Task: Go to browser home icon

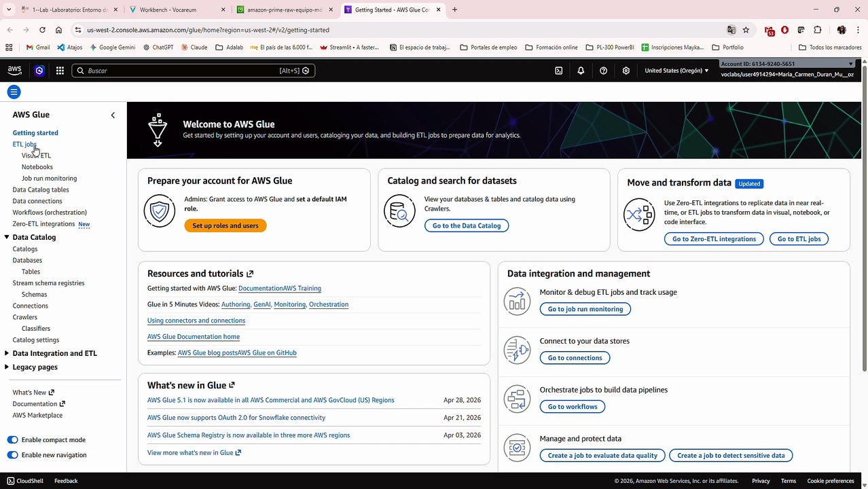Action: [59, 30]
